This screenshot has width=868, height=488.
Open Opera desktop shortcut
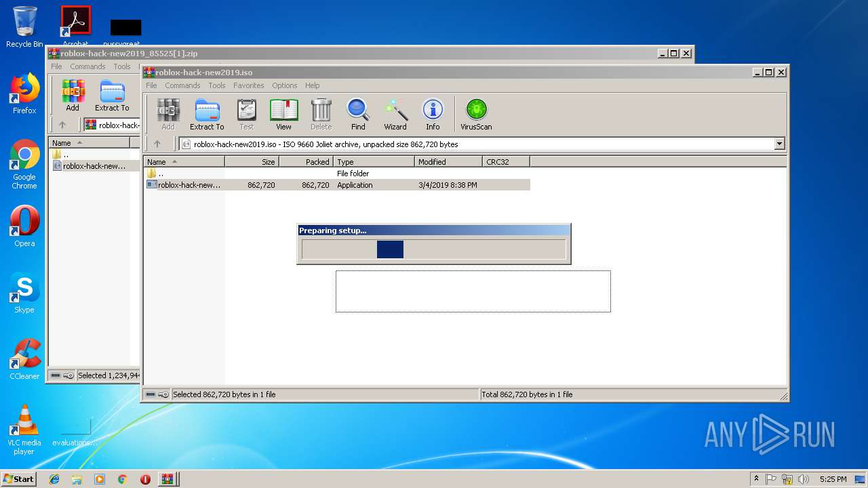24,226
